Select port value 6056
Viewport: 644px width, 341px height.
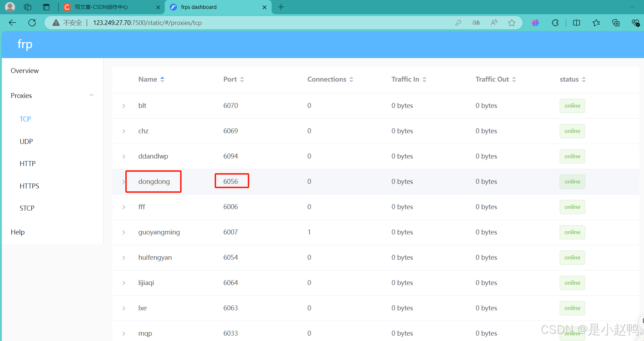tap(231, 181)
